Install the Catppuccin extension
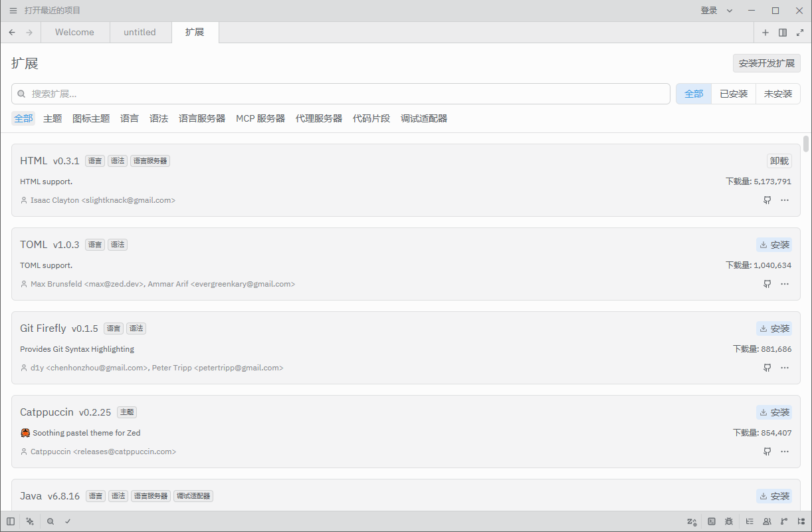812x532 pixels. [774, 412]
